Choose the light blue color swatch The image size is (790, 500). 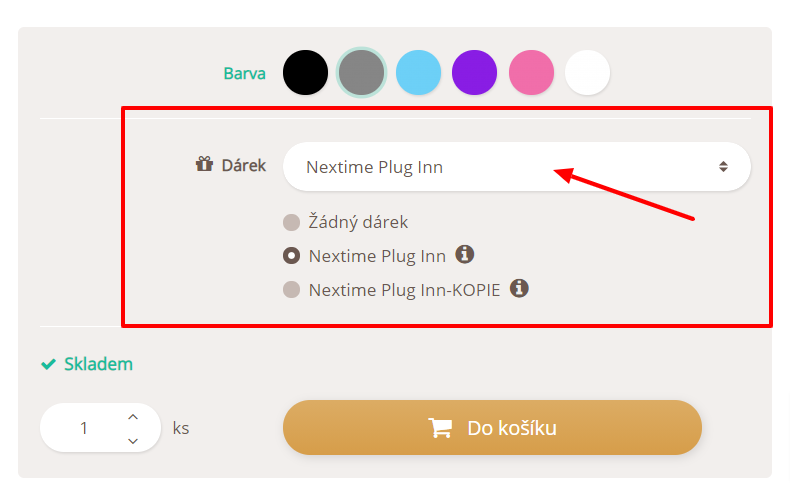click(x=418, y=73)
